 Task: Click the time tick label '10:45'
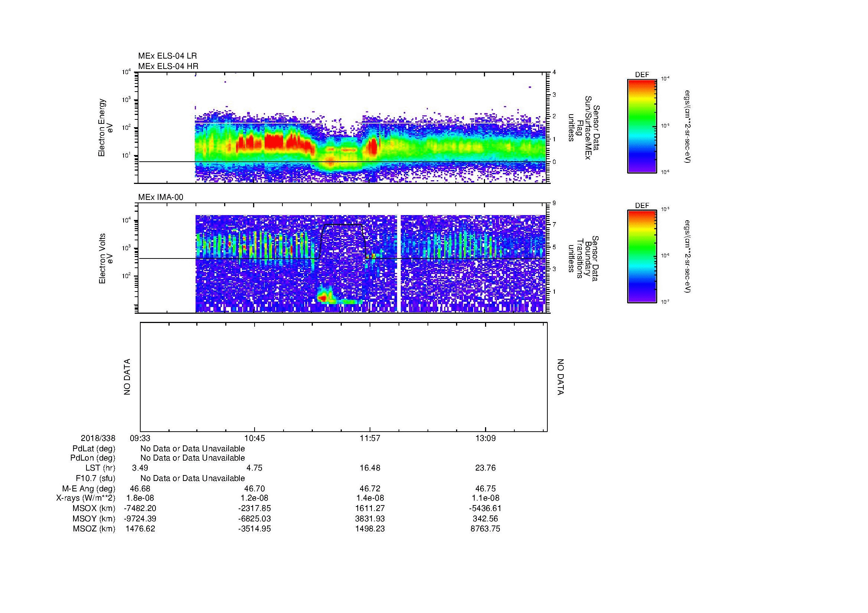[x=255, y=438]
